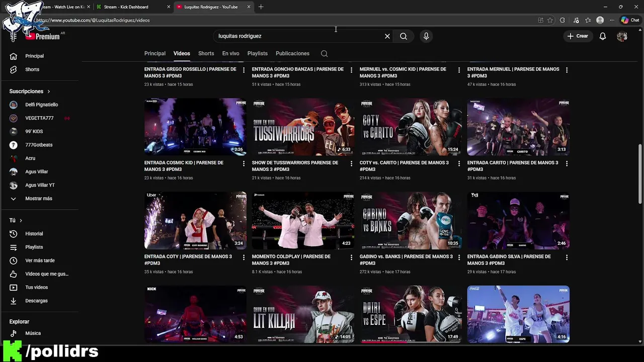Open the account avatar menu
644x362 pixels.
622,36
